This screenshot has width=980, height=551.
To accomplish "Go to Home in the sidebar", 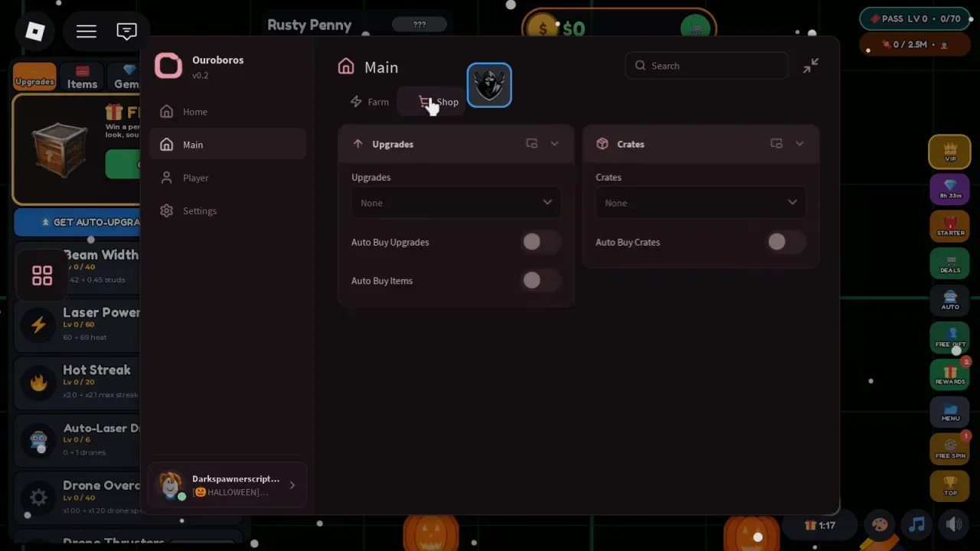I will 228,112.
